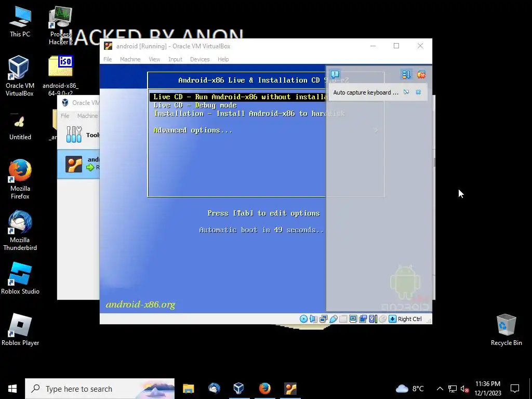The width and height of the screenshot is (532, 399).
Task: Click the android-x86.org text
Action: point(140,304)
